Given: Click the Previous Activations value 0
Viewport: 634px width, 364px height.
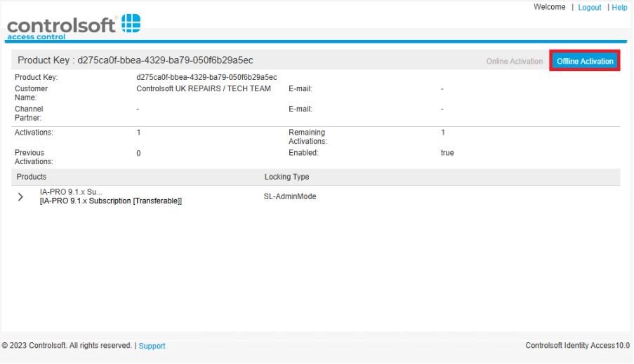Looking at the screenshot, I should tap(138, 154).
